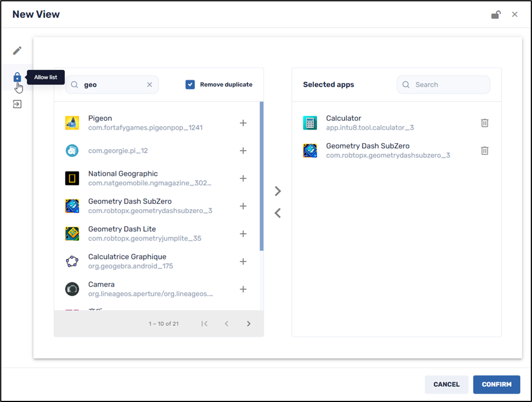
Task: Clear the geo search with the x
Action: (149, 84)
